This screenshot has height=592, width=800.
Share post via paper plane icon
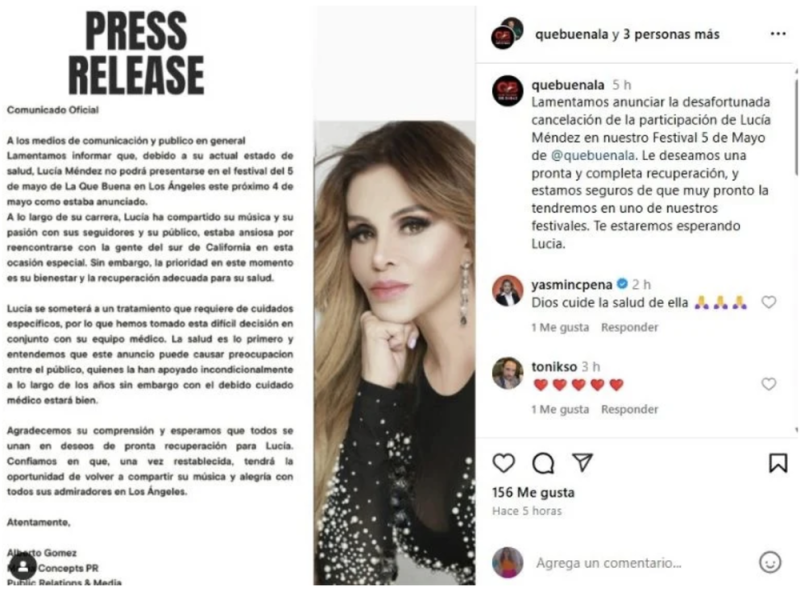pos(582,462)
